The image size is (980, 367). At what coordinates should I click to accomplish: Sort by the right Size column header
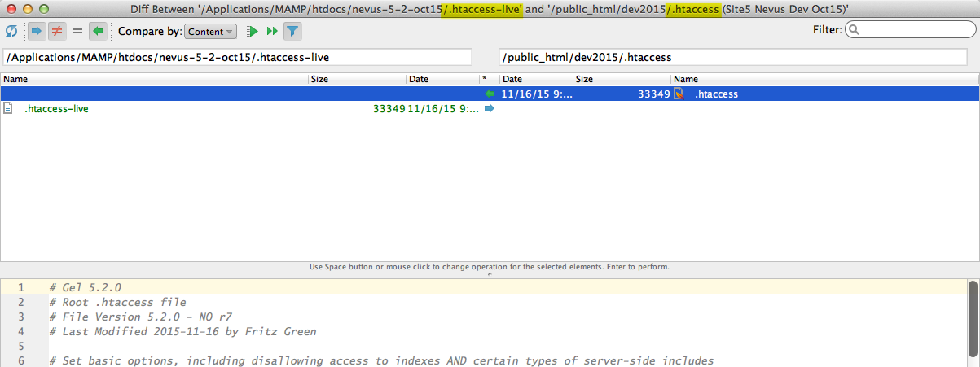coord(622,79)
